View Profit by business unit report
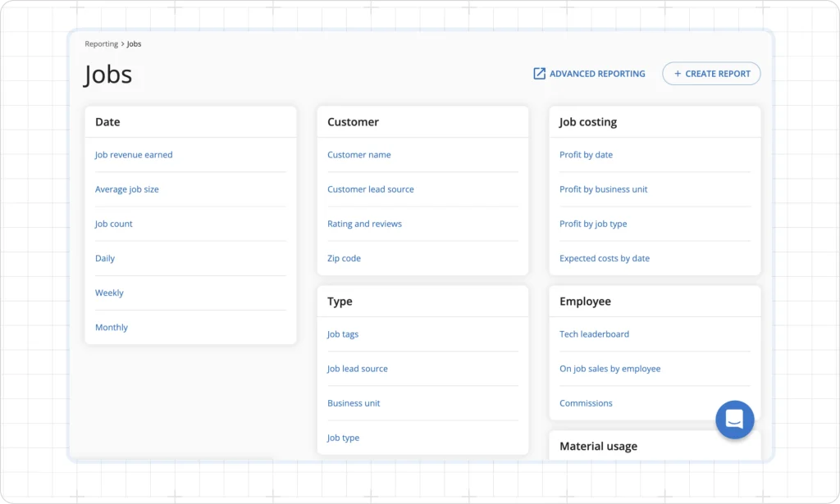This screenshot has height=504, width=840. pyautogui.click(x=603, y=189)
